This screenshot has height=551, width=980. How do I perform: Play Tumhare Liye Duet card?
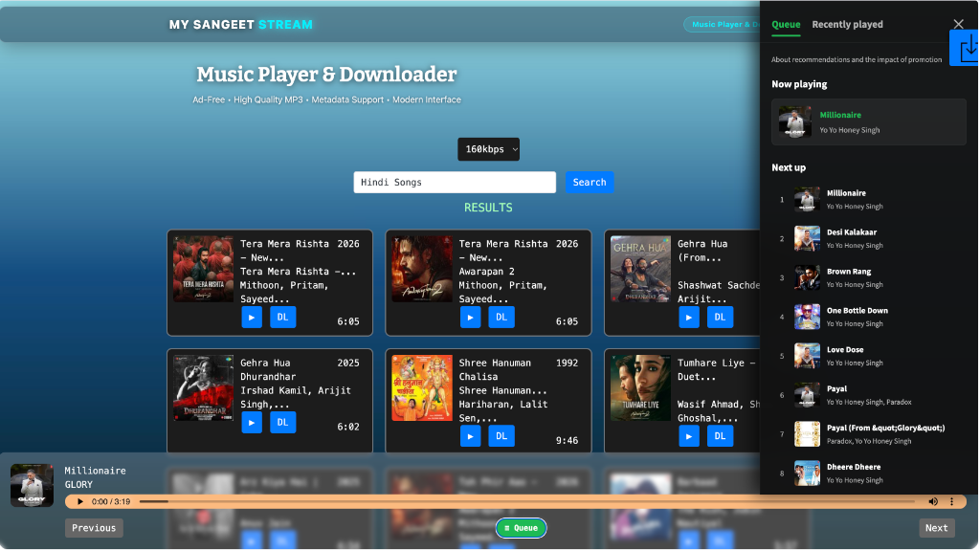(x=689, y=436)
